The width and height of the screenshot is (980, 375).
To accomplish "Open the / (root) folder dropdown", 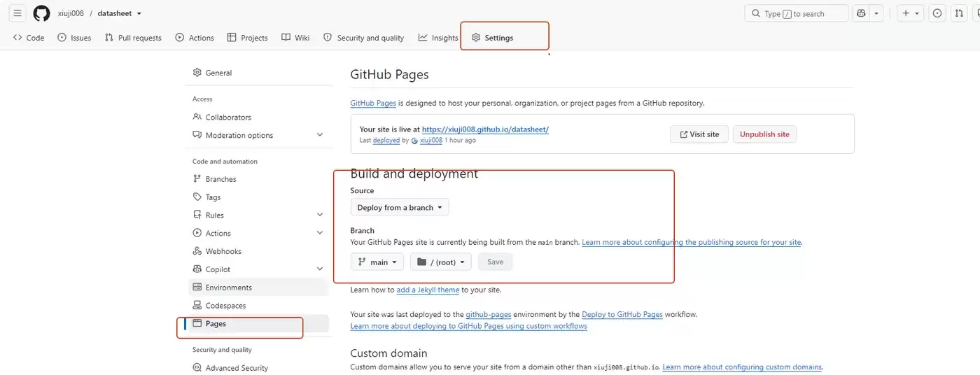I will click(x=441, y=262).
